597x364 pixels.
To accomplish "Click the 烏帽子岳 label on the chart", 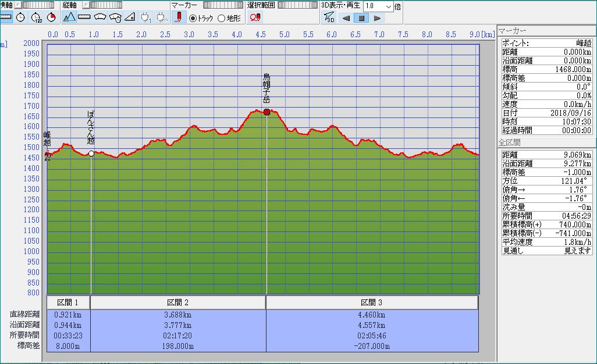I will 266,88.
